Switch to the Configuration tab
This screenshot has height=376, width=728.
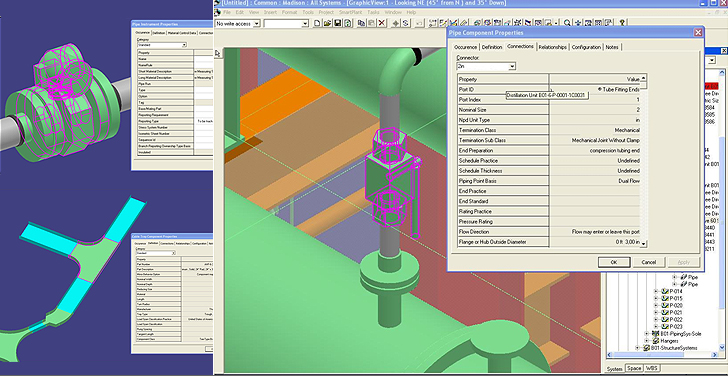click(x=586, y=47)
